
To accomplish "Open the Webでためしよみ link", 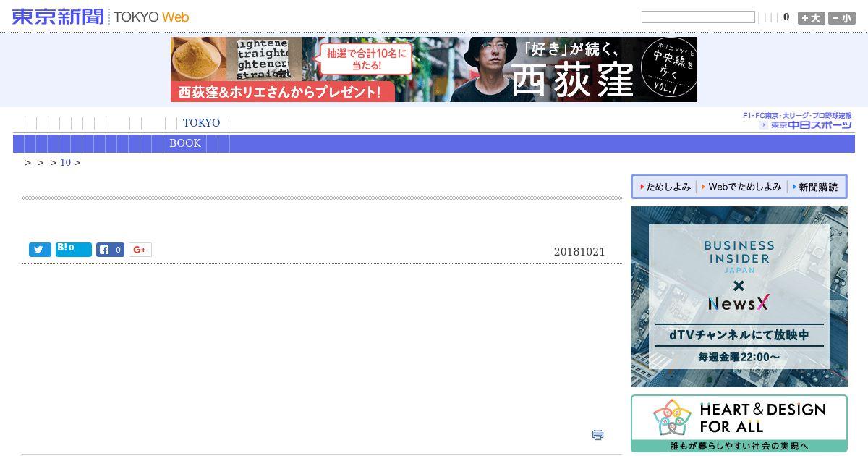I will click(x=741, y=187).
